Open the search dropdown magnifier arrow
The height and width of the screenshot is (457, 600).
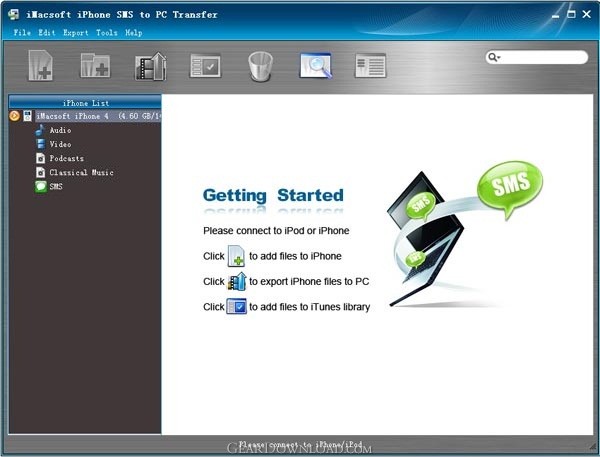coord(494,58)
